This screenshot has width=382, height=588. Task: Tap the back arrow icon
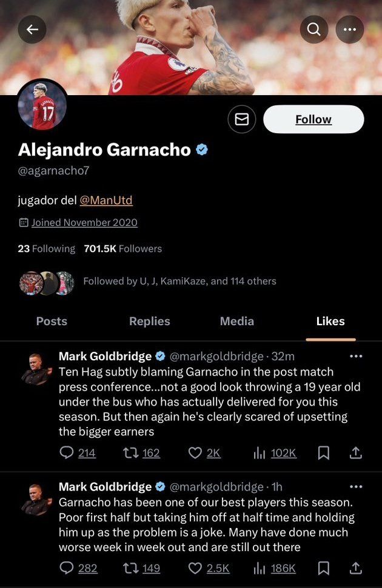(x=32, y=29)
